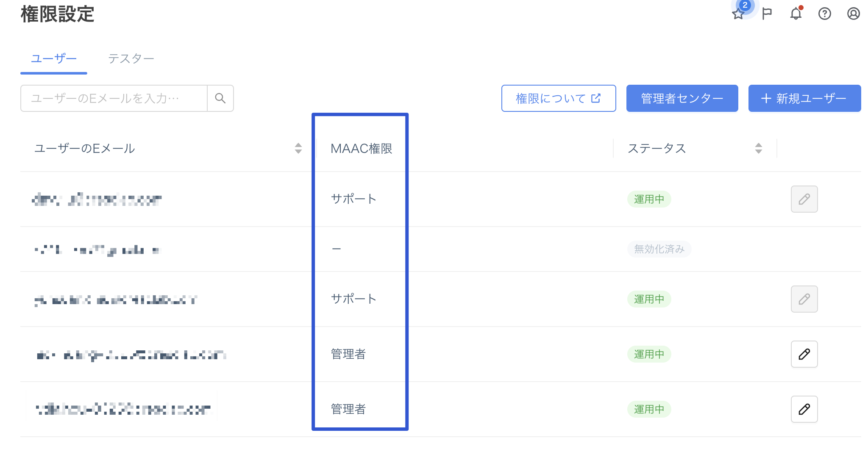Click the star favorites icon with badge
Viewport: 868px width, 449px height.
pos(738,14)
